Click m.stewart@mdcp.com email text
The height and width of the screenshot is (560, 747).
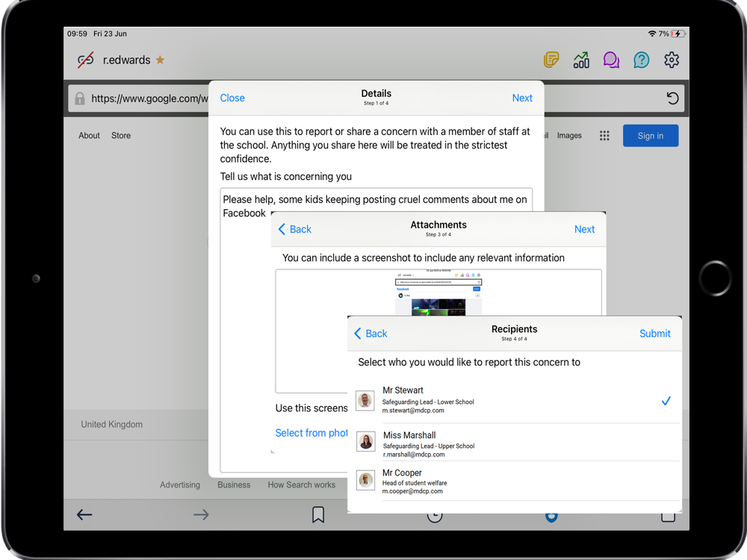413,411
